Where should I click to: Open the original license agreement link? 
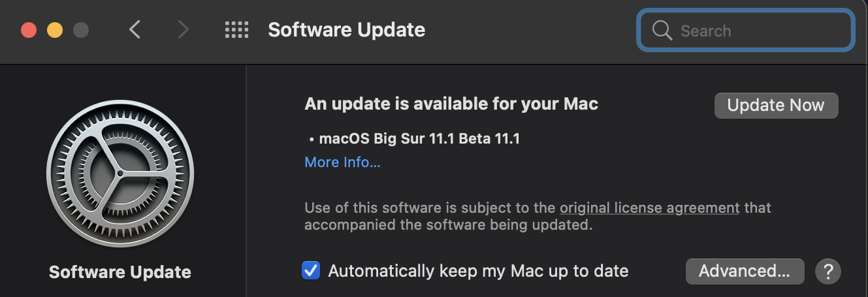click(x=649, y=208)
